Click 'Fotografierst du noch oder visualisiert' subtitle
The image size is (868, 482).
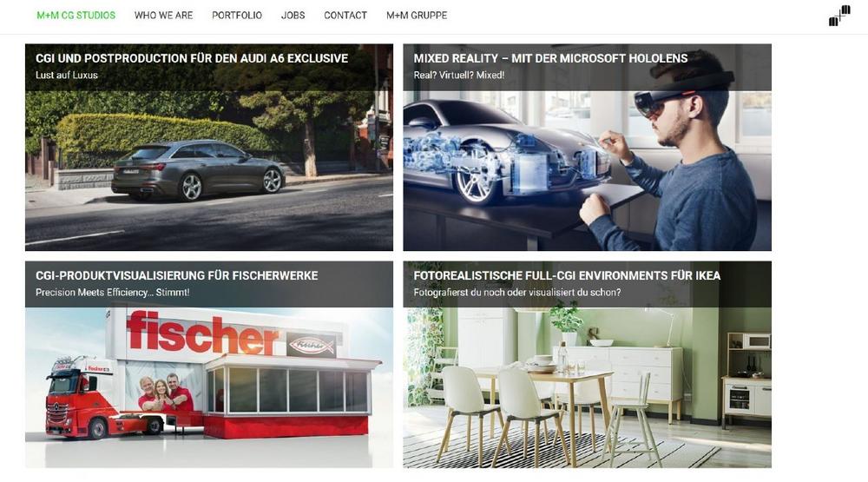(517, 293)
